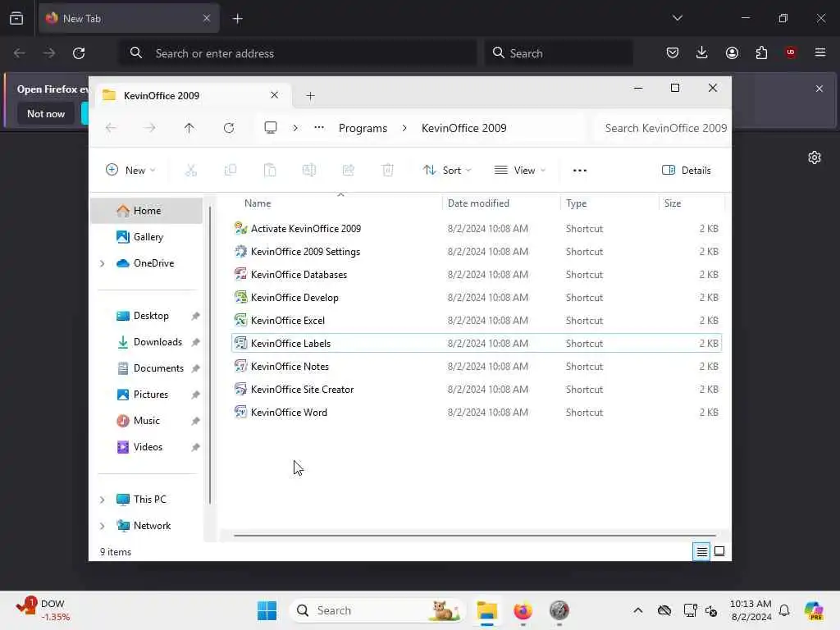Click the Explorer Up arrow button

click(189, 128)
